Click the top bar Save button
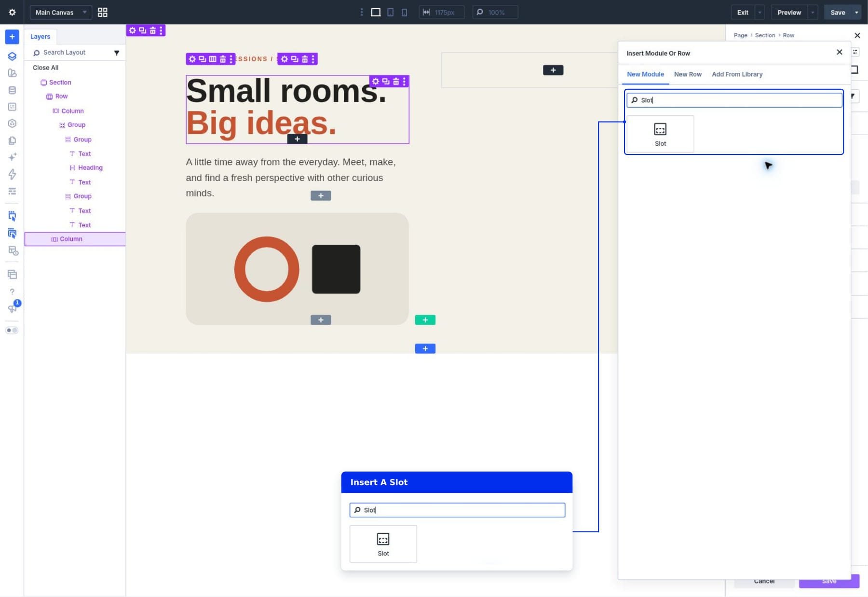The width and height of the screenshot is (868, 597). (x=838, y=12)
